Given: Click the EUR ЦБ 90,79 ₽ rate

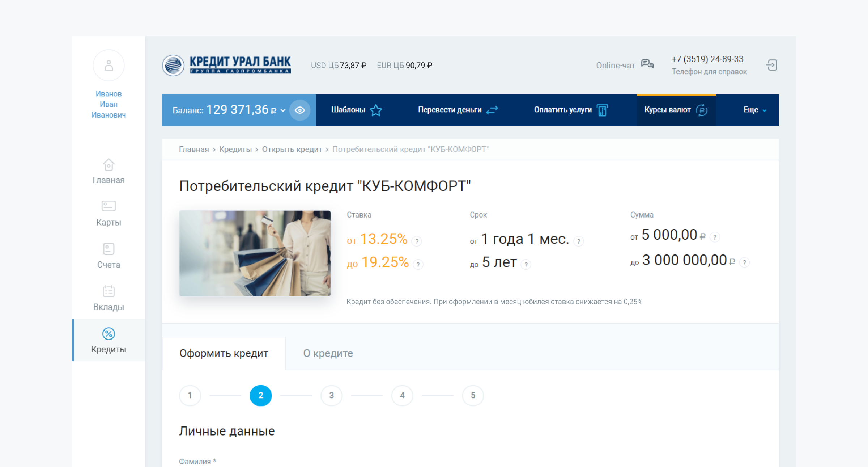Looking at the screenshot, I should point(404,66).
